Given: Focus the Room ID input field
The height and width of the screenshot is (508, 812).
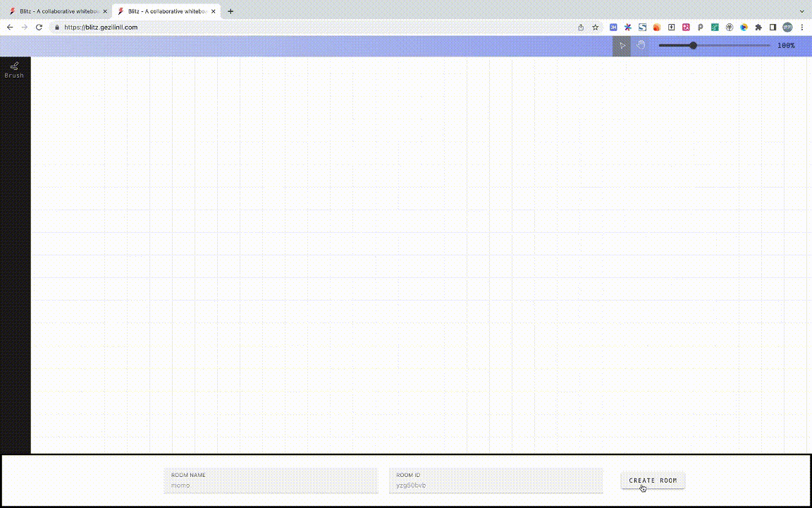Looking at the screenshot, I should (x=496, y=480).
